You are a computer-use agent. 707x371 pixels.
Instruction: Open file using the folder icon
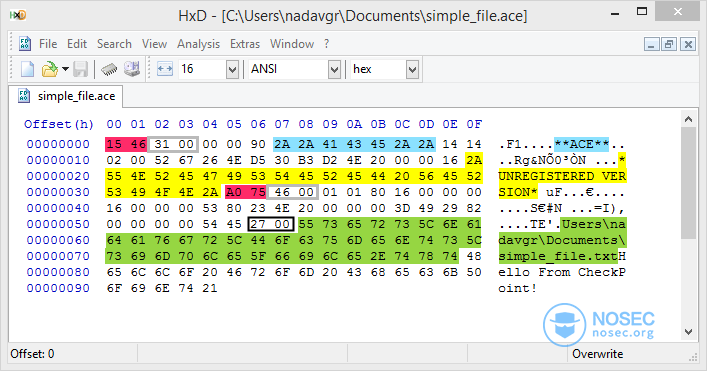coord(50,69)
